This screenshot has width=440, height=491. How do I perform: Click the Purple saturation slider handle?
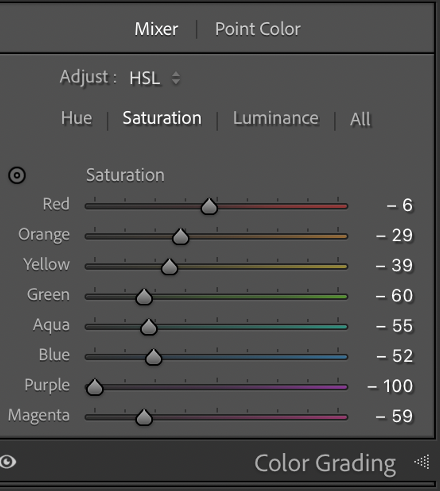[95, 387]
